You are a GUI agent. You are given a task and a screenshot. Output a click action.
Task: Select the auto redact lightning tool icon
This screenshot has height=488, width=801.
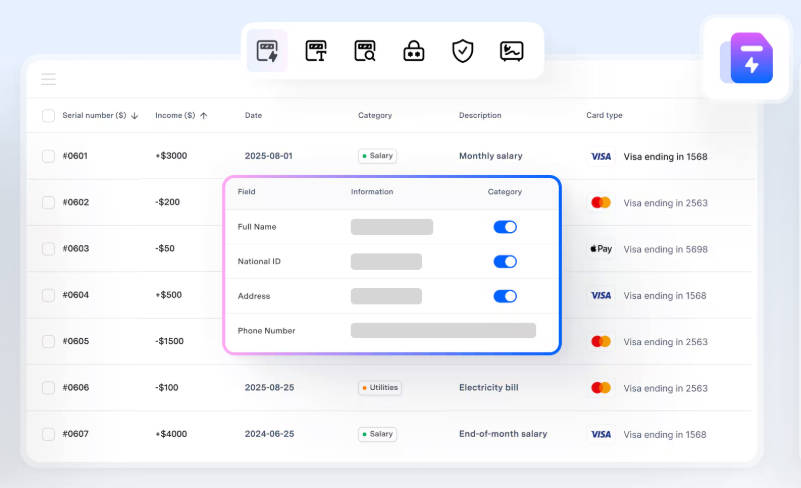pos(267,51)
